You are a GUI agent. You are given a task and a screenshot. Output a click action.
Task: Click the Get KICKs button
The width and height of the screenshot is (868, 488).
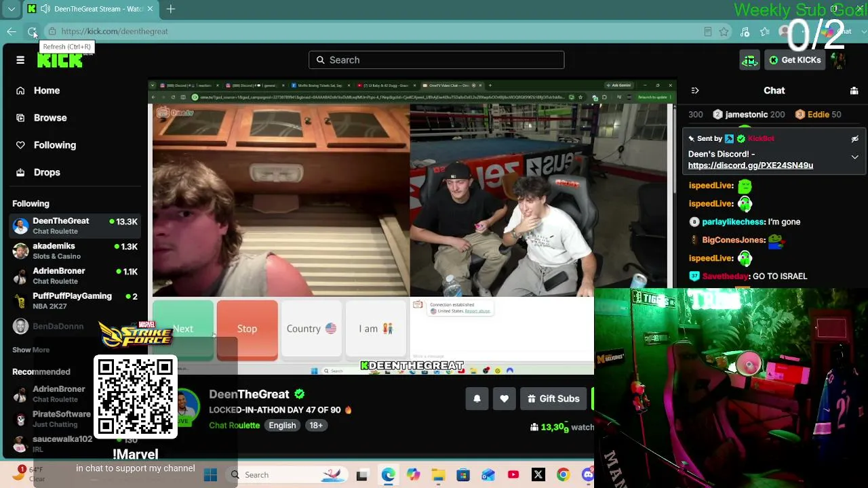(795, 60)
